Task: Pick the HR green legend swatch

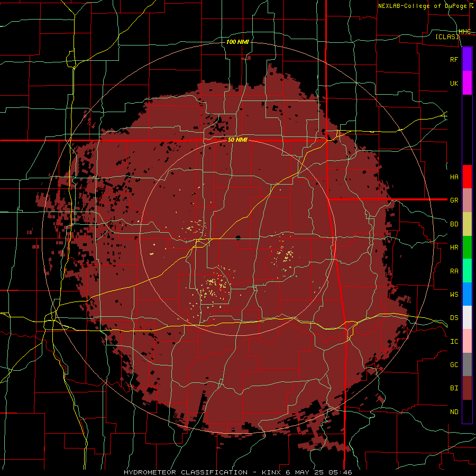Action: tap(467, 247)
